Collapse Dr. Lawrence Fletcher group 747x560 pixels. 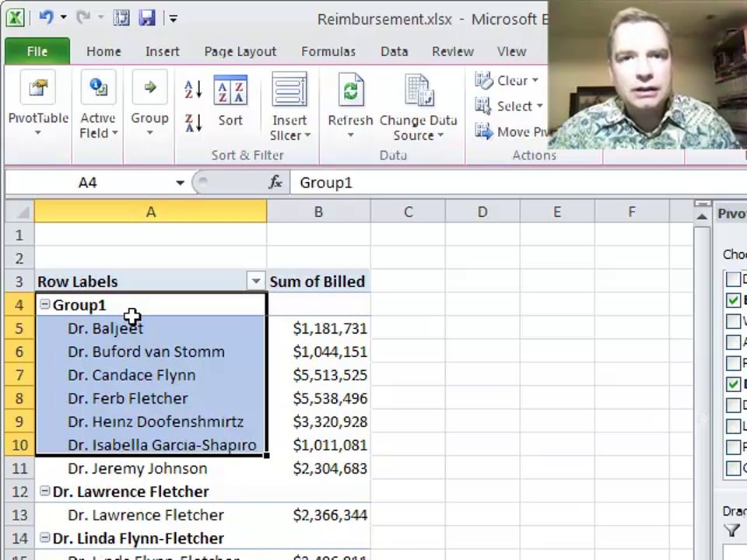(x=44, y=491)
